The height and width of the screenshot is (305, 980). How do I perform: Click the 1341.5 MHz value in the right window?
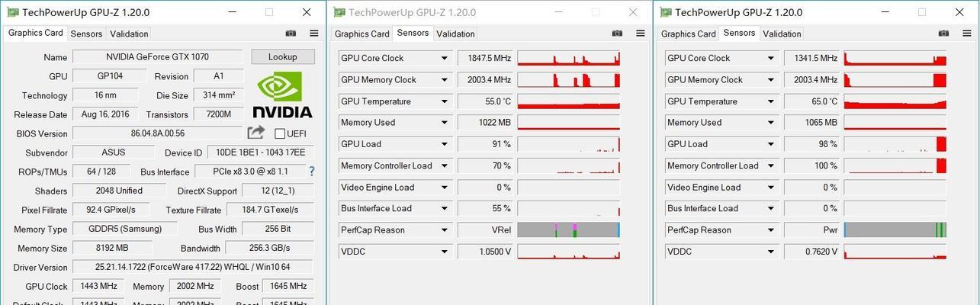(811, 58)
